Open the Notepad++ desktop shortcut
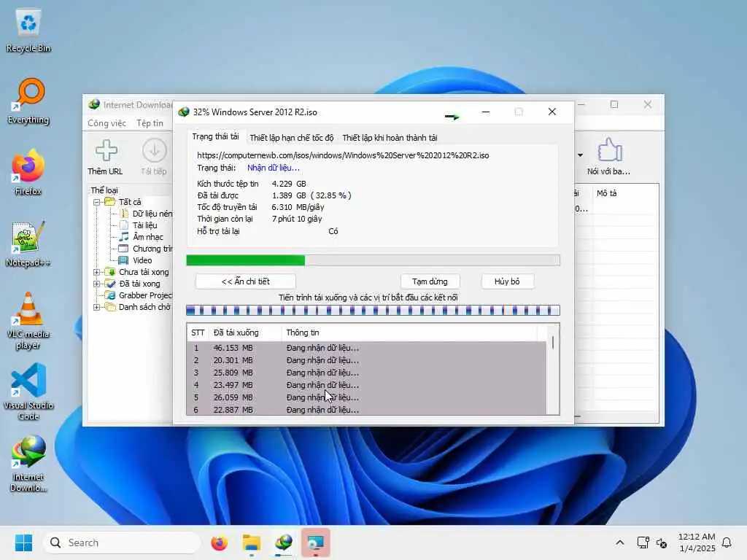Image resolution: width=747 pixels, height=560 pixels. (28, 244)
